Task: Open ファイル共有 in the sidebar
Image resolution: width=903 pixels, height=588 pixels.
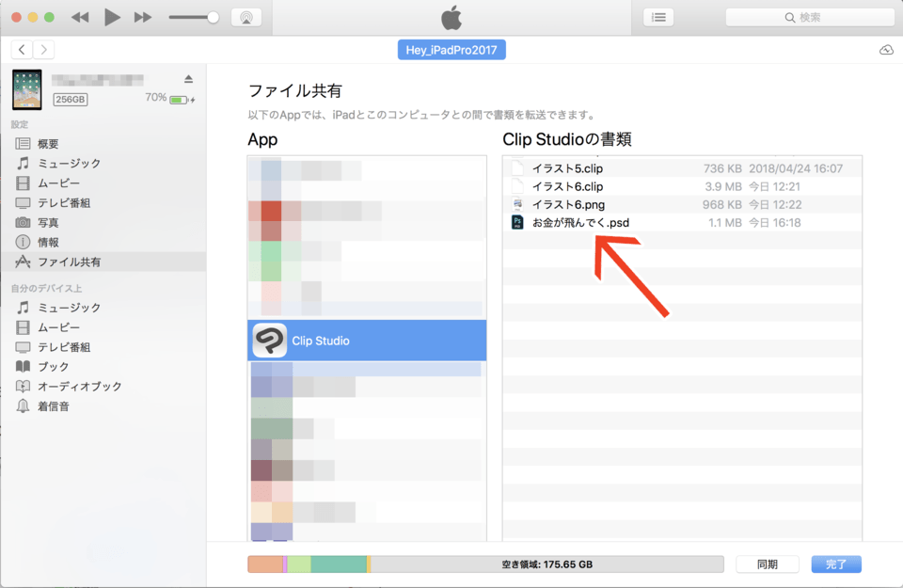Action: tap(69, 262)
